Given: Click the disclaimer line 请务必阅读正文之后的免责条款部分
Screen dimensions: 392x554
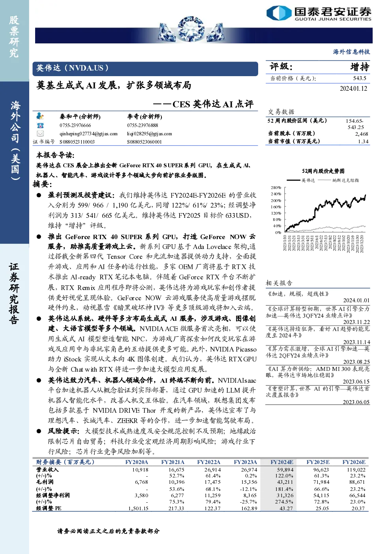Looking at the screenshot, I should [109, 531].
